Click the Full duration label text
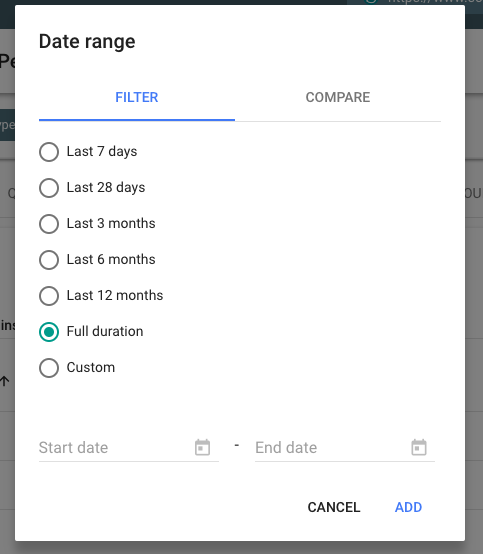 click(105, 331)
